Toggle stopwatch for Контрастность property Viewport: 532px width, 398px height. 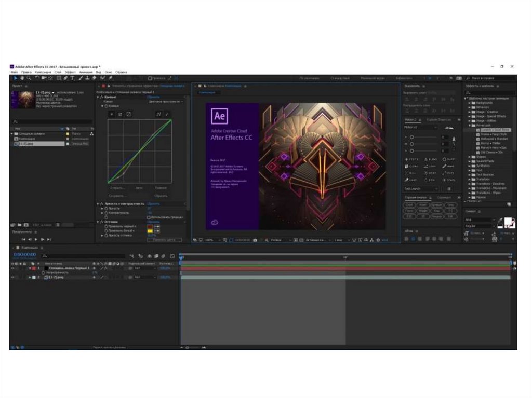(106, 213)
